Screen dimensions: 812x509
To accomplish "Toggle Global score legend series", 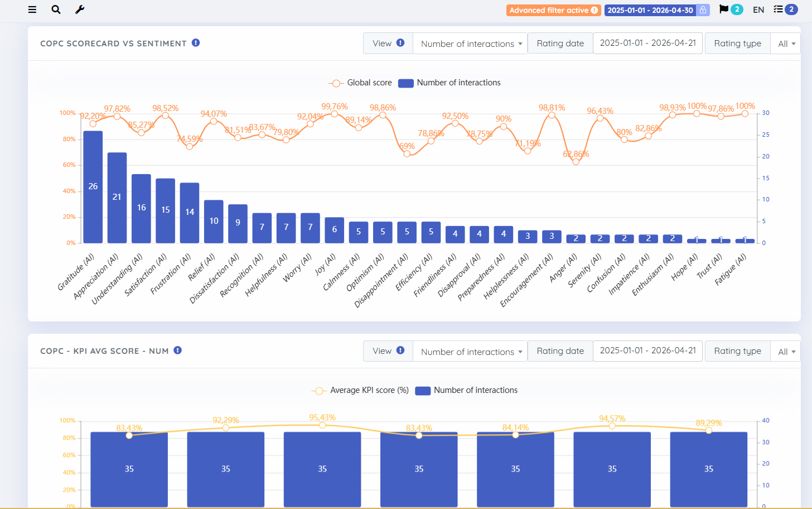I will pyautogui.click(x=361, y=83).
